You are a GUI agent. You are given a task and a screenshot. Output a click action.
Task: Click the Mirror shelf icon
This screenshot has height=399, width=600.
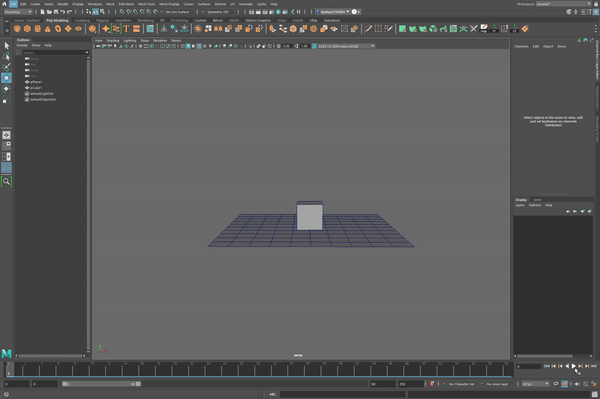coord(218,29)
